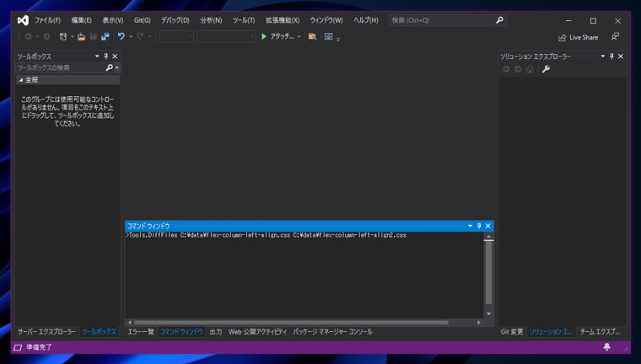The height and width of the screenshot is (364, 641).
Task: Click the screenshot/preview toolbar icon next to Find in Files
Action: coord(328,36)
